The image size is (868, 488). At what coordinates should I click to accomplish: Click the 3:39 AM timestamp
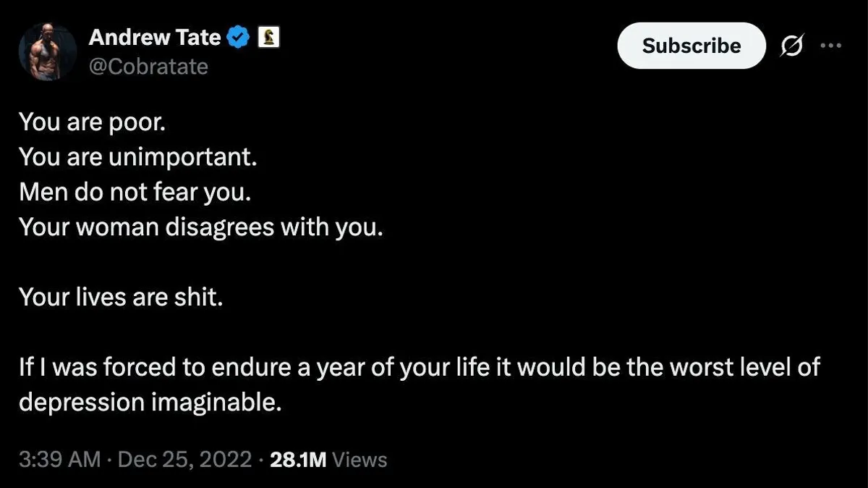59,460
